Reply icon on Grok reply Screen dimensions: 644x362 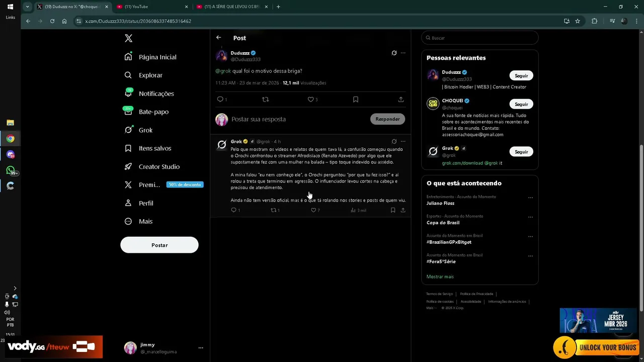click(233, 210)
